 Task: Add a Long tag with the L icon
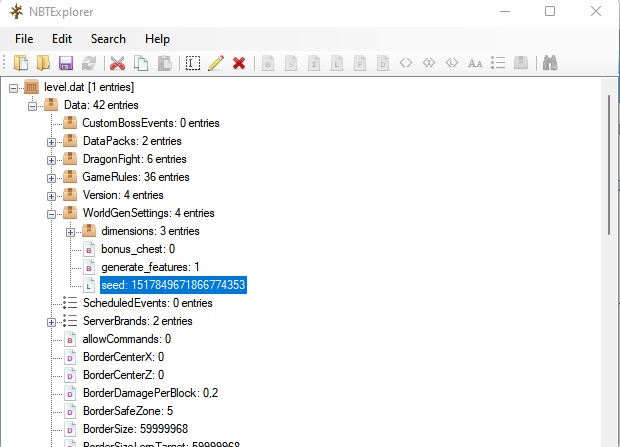(336, 63)
